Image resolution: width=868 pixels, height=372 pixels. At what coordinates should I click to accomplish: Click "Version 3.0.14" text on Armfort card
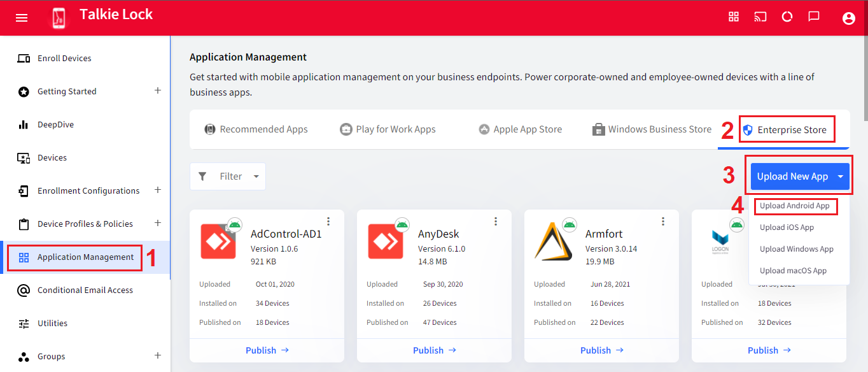coord(611,249)
